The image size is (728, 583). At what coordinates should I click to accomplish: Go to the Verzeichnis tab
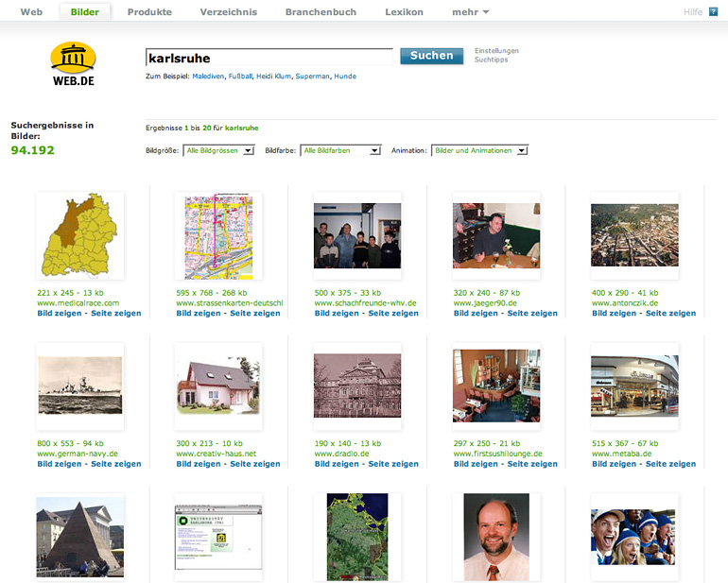pyautogui.click(x=229, y=12)
